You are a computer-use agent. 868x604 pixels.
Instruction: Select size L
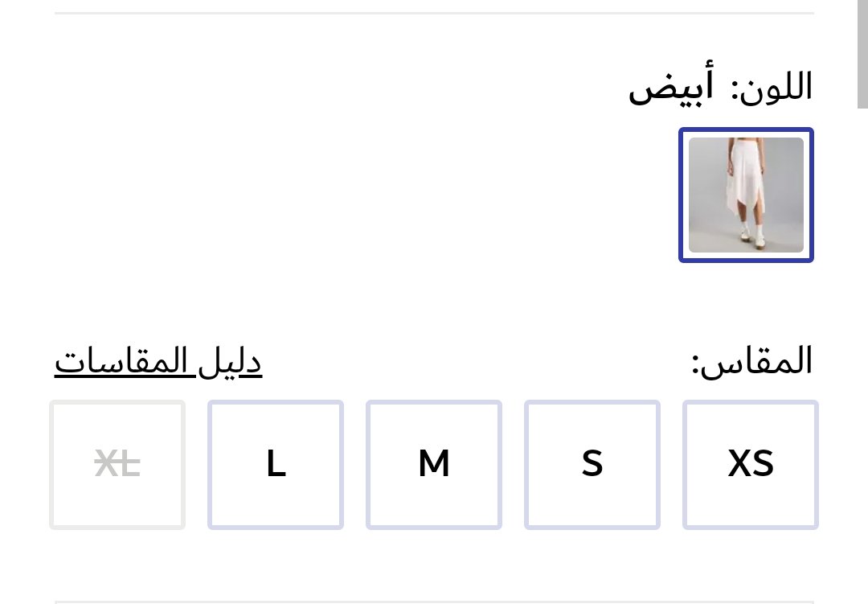coord(276,465)
